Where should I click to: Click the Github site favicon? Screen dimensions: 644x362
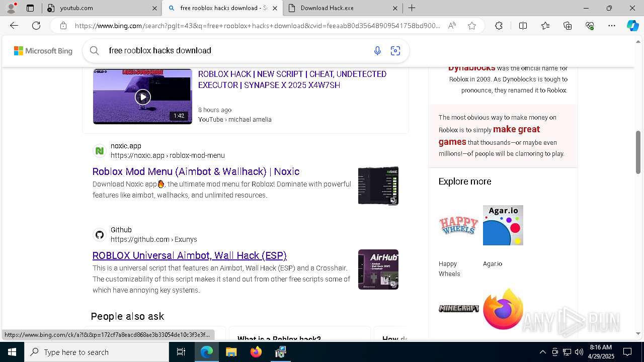(100, 234)
